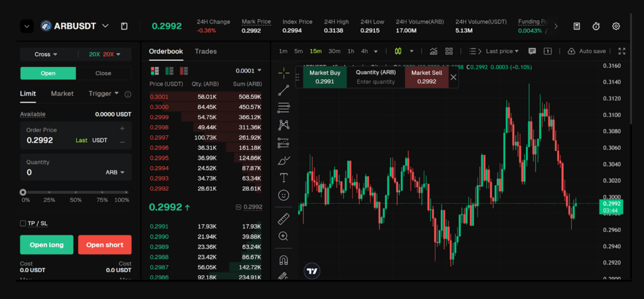Expand the top-left collapse arrow button
Viewport: 644px width, 299px height.
click(26, 26)
